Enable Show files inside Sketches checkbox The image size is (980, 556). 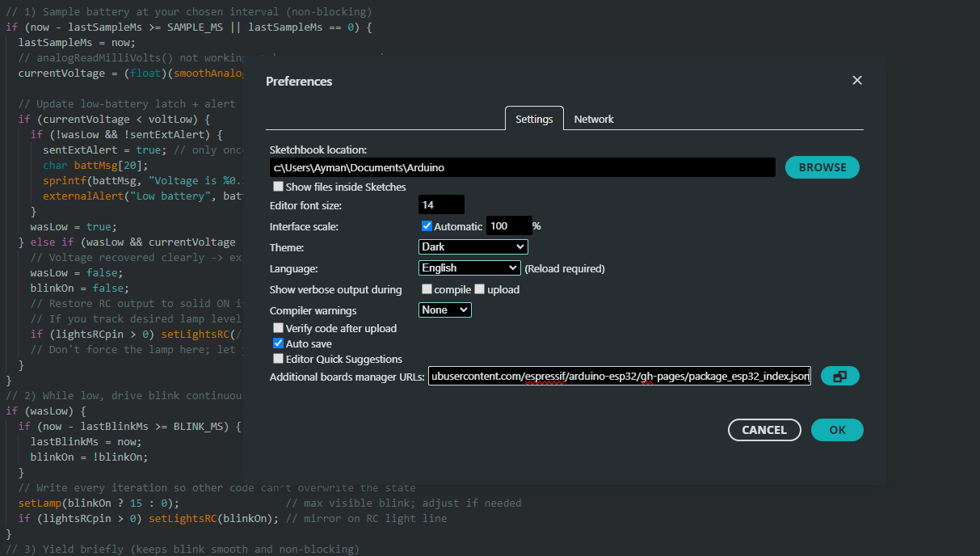(278, 187)
